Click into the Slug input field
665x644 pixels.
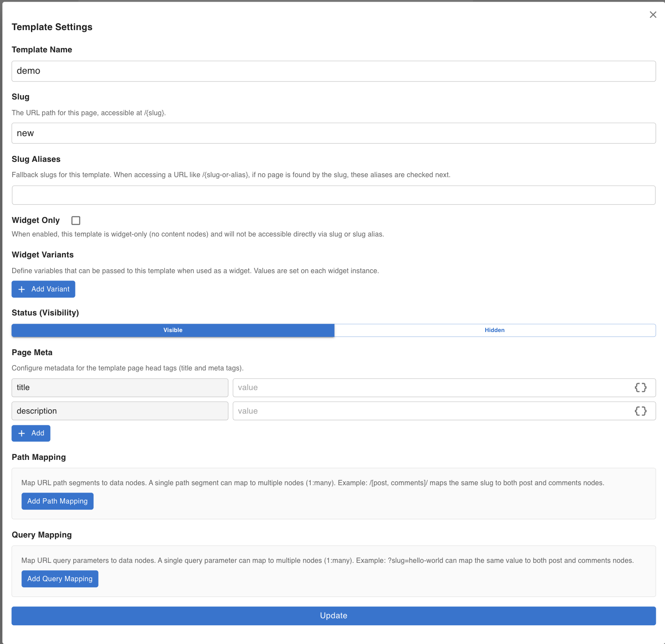point(333,133)
